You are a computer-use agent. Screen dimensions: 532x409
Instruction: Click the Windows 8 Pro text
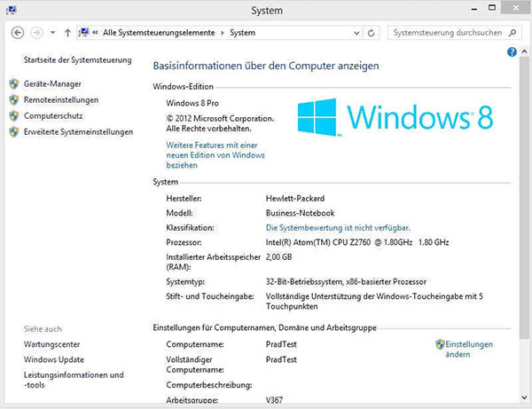192,103
